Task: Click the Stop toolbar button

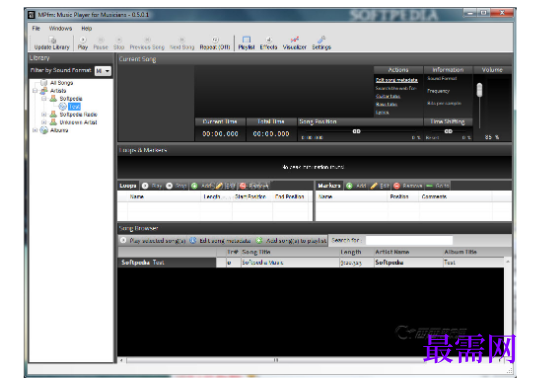Action: tap(119, 43)
